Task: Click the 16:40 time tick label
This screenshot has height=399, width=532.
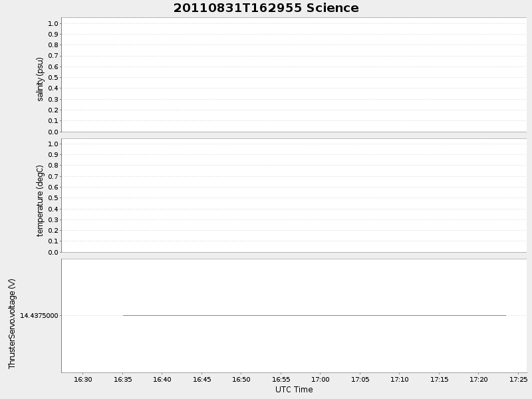Action: tap(162, 379)
